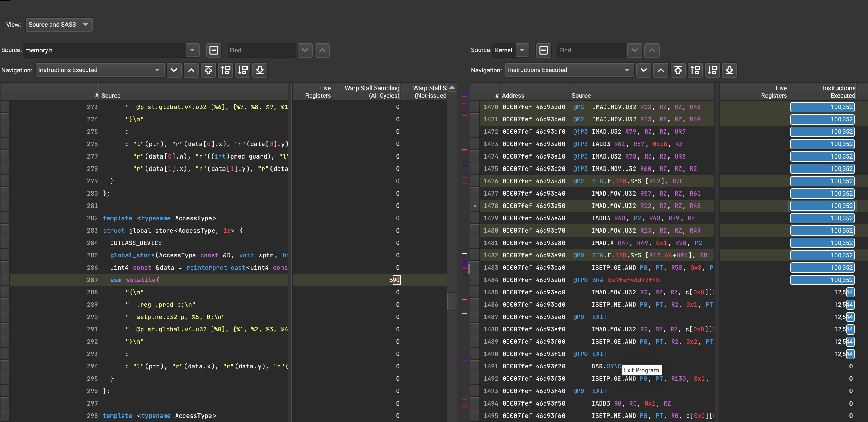Viewport: 868px width, 422px height.
Task: Click the gutter marker beside source line 287
Action: pyautogui.click(x=5, y=280)
